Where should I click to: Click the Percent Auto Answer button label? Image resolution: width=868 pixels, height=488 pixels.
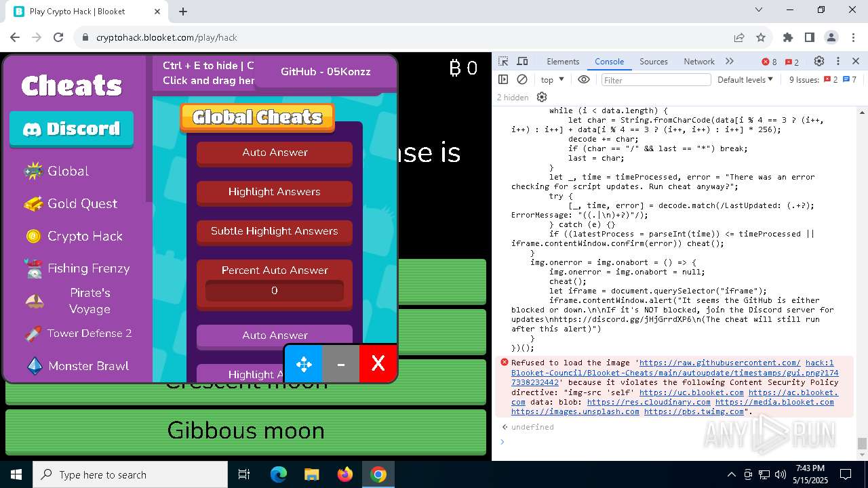(275, 270)
